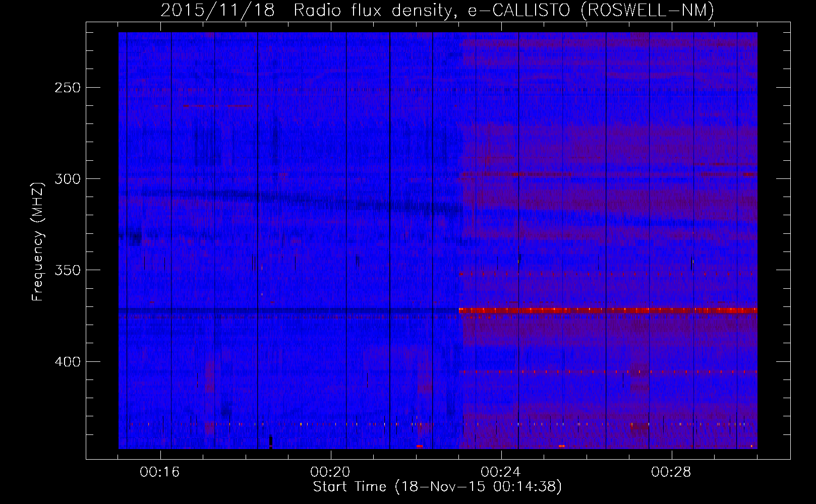This screenshot has width=816, height=504.
Task: Click the "350" frequency tick label
Action: pos(68,270)
